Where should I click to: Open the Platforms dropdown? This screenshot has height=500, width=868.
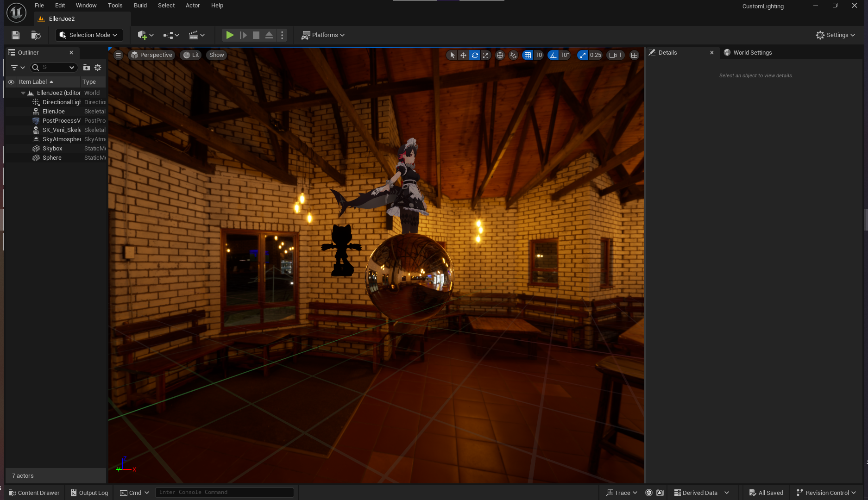tap(323, 35)
